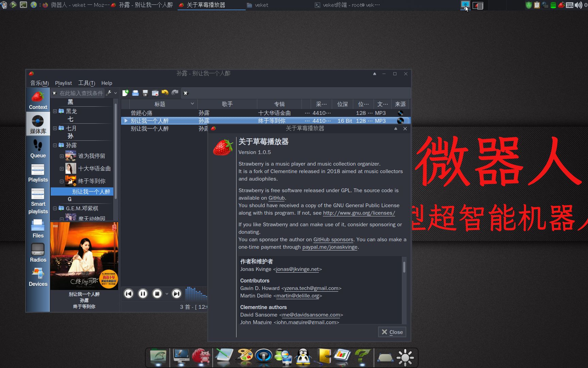Image resolution: width=588 pixels, height=368 pixels.
Task: Open the Playlist menu
Action: click(63, 83)
